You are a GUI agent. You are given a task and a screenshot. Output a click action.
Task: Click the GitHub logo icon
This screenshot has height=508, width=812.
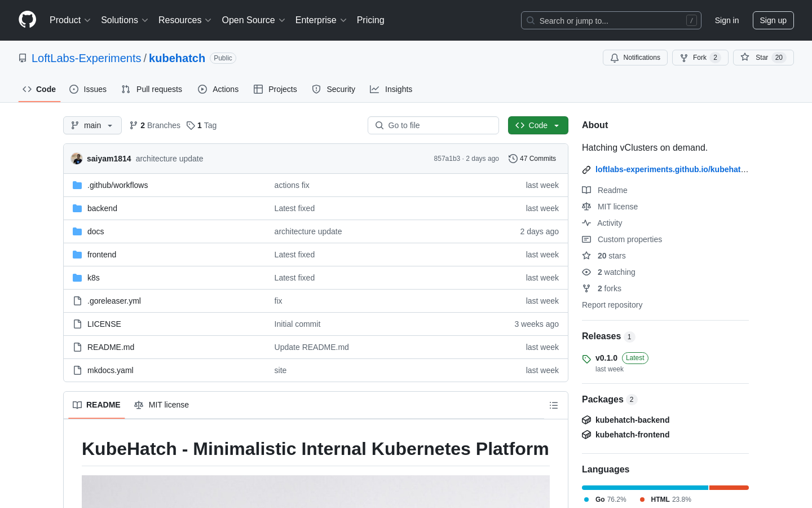[x=27, y=20]
